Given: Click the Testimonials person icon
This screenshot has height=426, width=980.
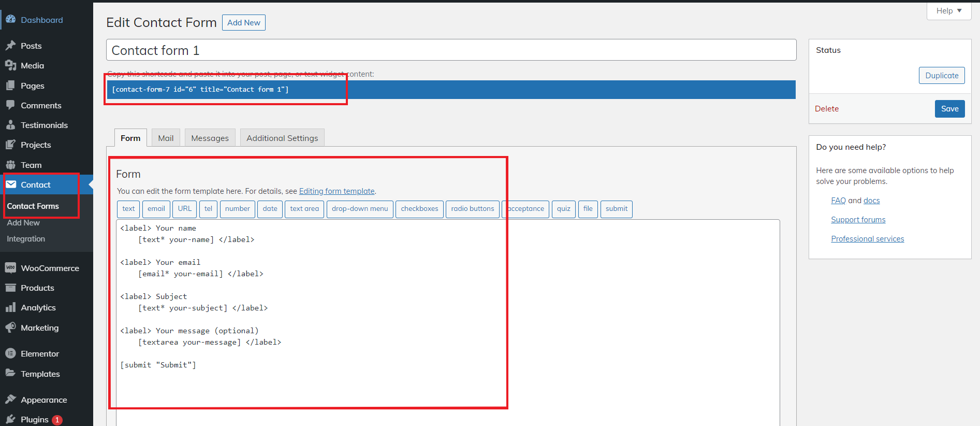Looking at the screenshot, I should click(10, 125).
